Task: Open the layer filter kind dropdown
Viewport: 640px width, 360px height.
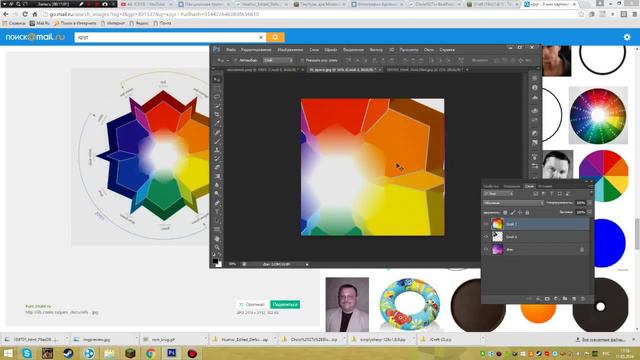Action: click(x=498, y=193)
